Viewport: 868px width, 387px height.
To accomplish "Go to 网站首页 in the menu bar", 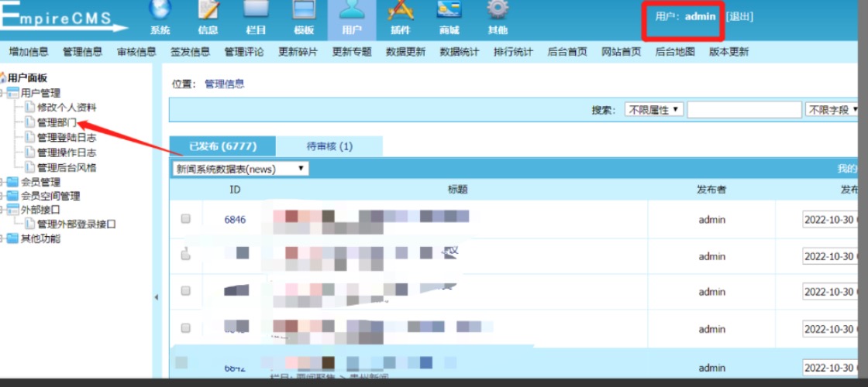I will pos(621,52).
